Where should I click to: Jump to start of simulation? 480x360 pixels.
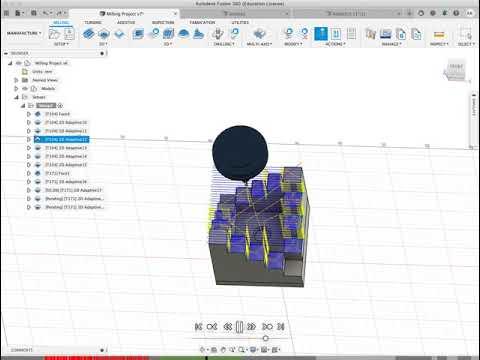click(x=198, y=327)
